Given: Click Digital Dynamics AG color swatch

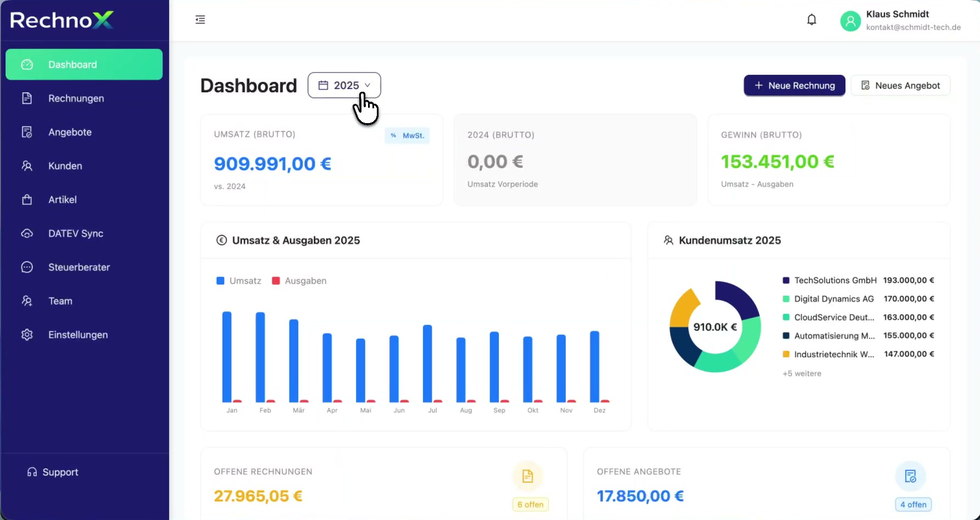Looking at the screenshot, I should [786, 299].
